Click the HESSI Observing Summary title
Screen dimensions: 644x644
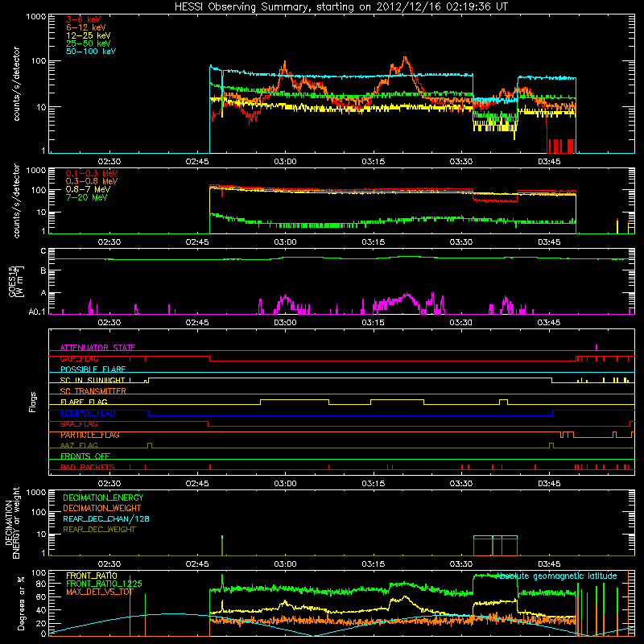click(341, 6)
